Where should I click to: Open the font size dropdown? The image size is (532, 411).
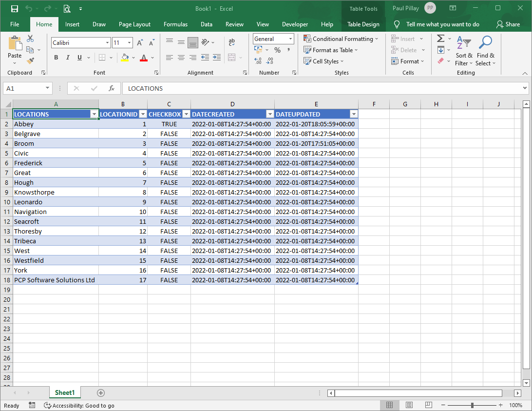tap(129, 43)
